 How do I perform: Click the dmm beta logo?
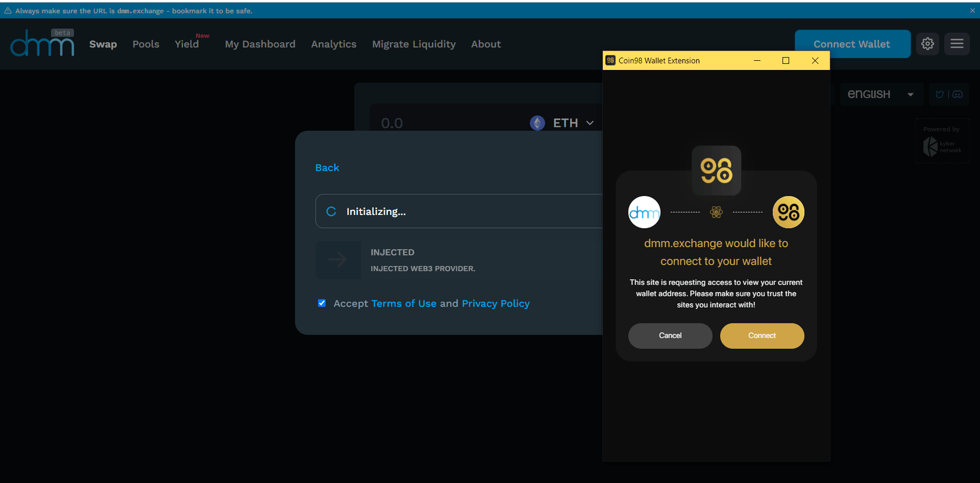pyautogui.click(x=42, y=43)
